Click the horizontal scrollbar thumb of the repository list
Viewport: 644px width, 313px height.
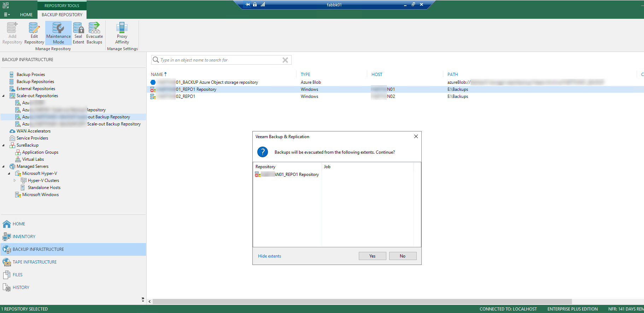pos(362,301)
